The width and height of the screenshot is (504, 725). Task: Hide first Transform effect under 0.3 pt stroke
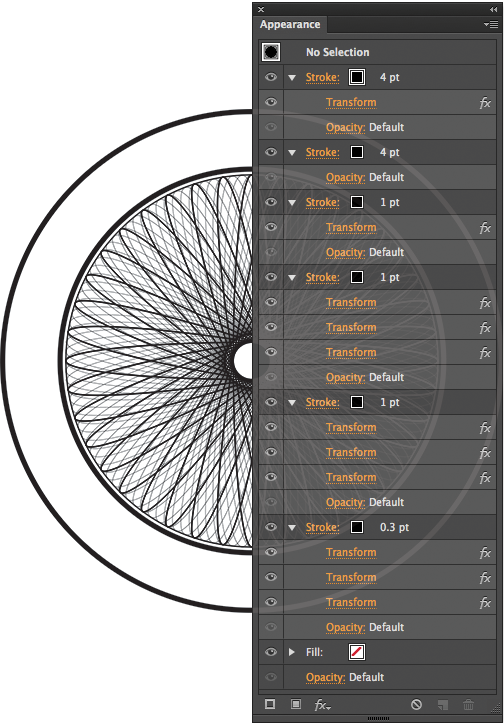pos(271,552)
